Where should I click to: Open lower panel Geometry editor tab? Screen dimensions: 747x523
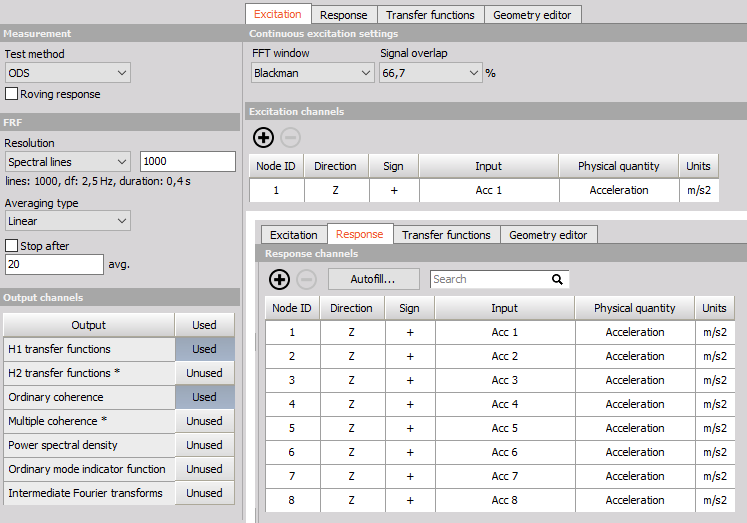pyautogui.click(x=548, y=235)
